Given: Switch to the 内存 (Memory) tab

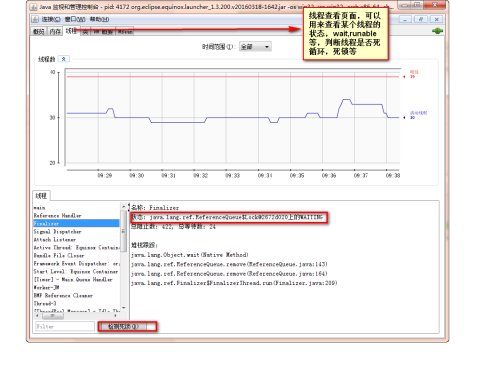Looking at the screenshot, I should 55,31.
